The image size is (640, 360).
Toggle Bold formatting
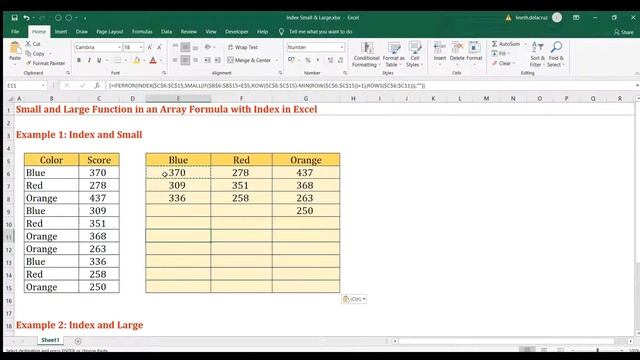(79, 60)
